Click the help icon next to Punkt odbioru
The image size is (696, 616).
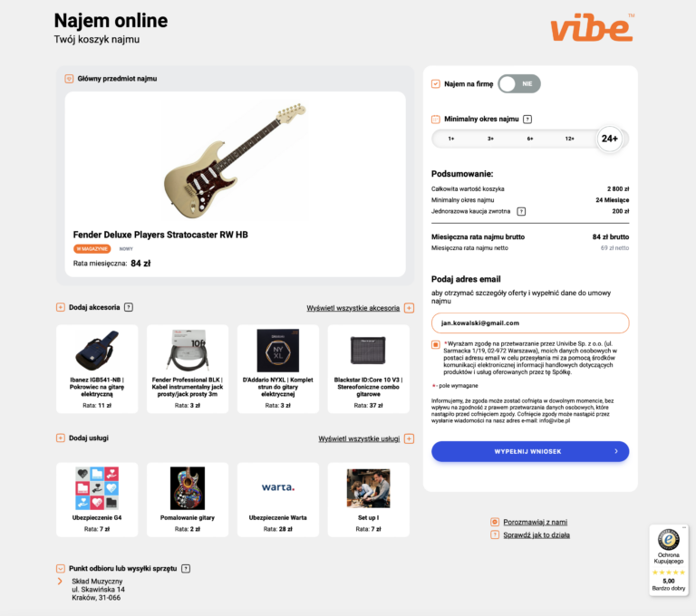(186, 569)
